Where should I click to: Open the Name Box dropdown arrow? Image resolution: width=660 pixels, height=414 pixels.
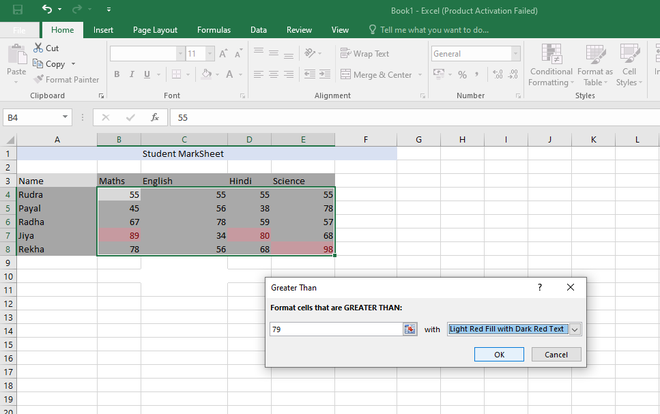(66, 117)
